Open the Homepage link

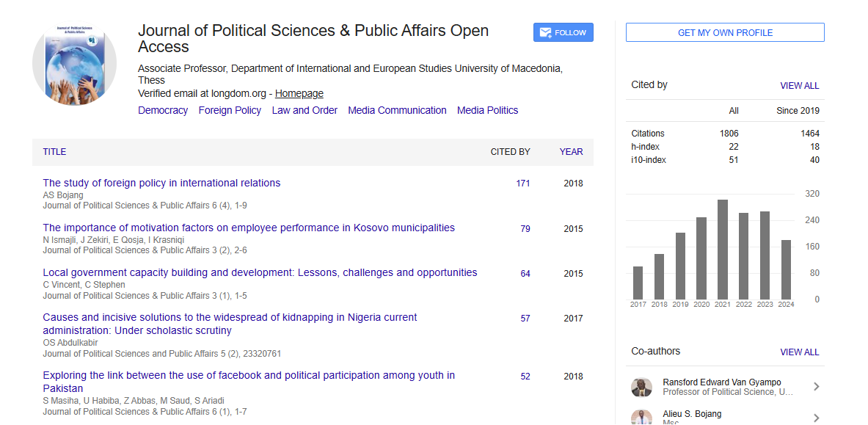pyautogui.click(x=299, y=93)
